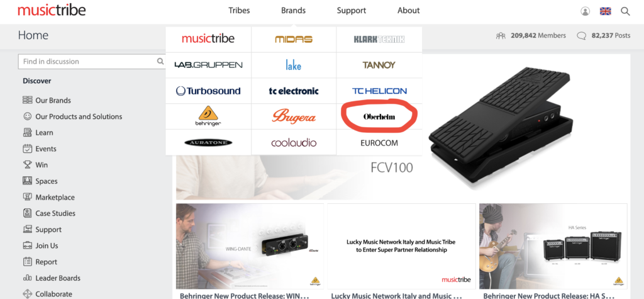Click the UK flag language selector

point(606,11)
